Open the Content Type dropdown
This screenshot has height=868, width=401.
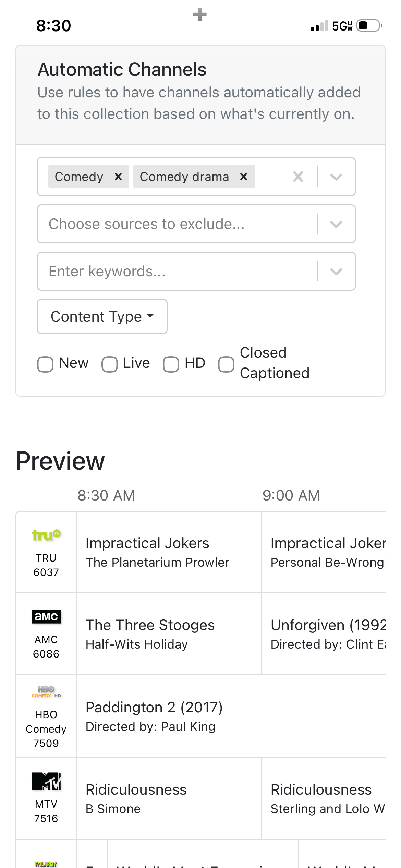point(102,316)
